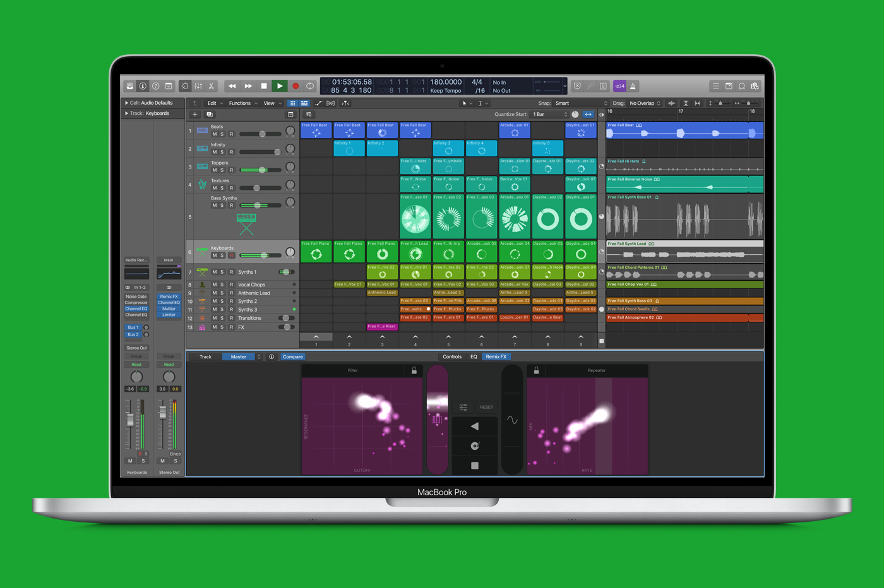Click the Catch playhead button
The width and height of the screenshot is (884, 588).
click(345, 103)
